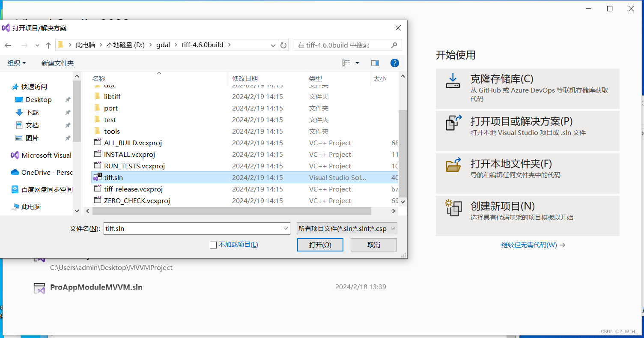Select 文档 in the navigation pane
This screenshot has width=644, height=338.
point(32,125)
